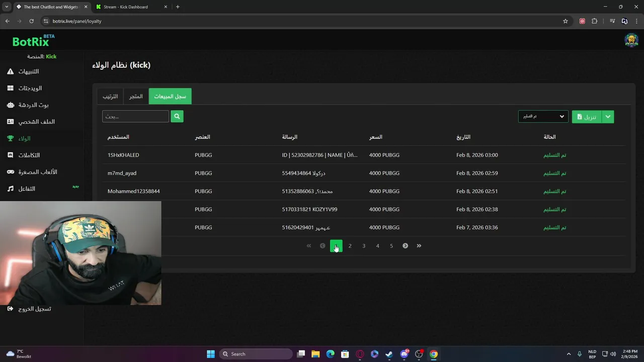Click the 1SHxKHALED user cell

tap(123, 155)
